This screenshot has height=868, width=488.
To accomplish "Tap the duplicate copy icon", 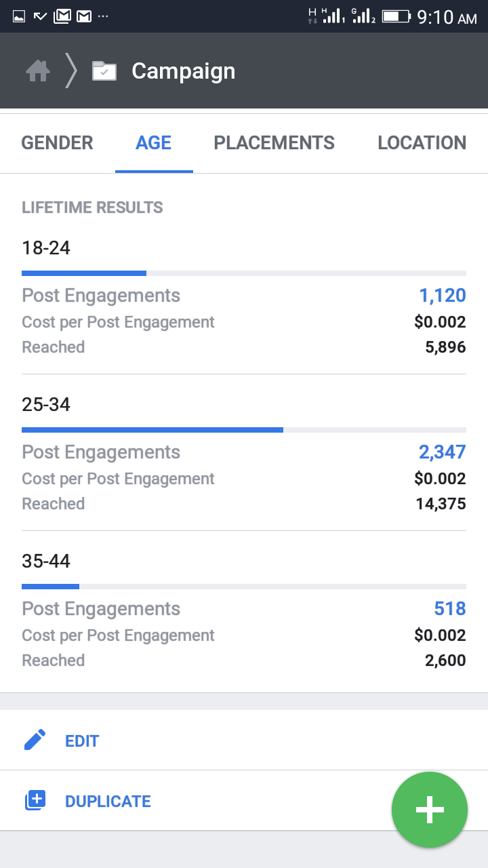I will pyautogui.click(x=35, y=801).
